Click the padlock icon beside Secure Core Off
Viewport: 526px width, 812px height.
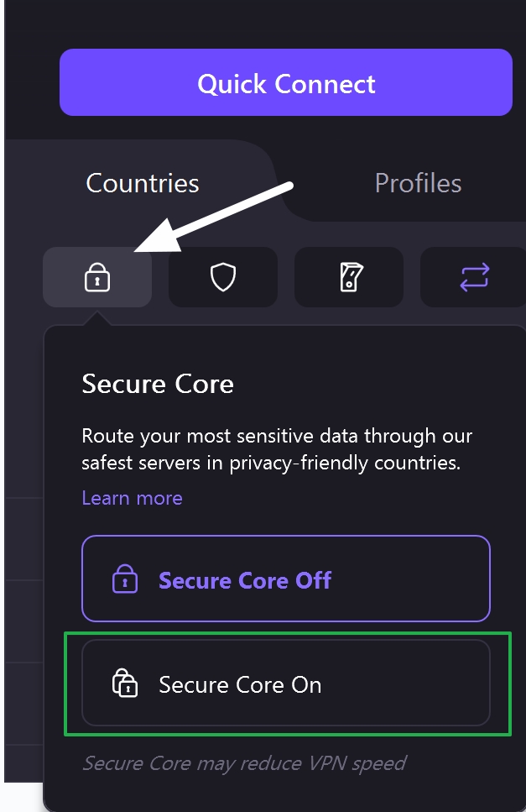[x=124, y=580]
